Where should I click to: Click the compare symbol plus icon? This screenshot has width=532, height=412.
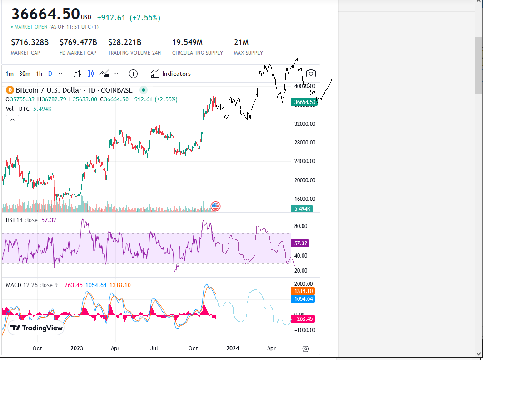[x=133, y=74]
